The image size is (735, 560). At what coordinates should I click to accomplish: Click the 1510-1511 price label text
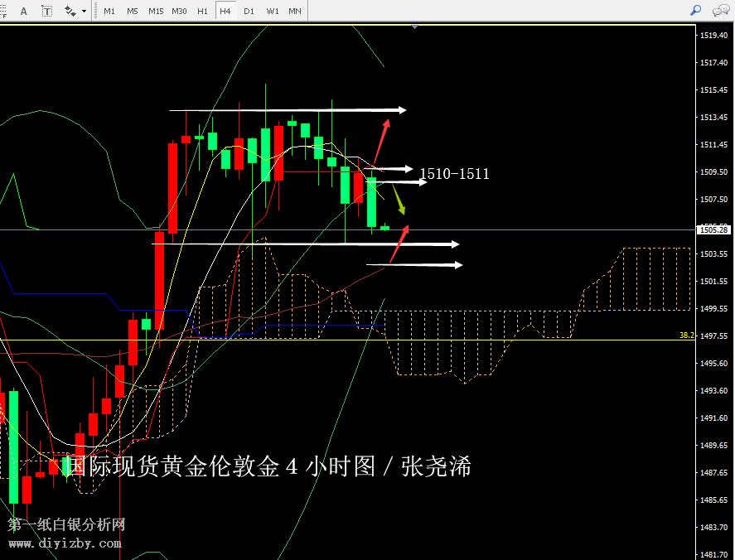454,174
